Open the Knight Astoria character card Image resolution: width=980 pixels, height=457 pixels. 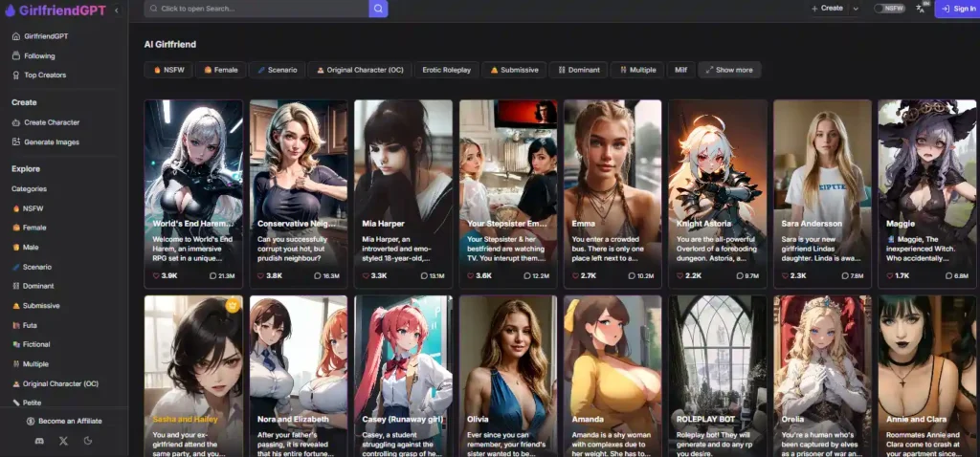718,193
